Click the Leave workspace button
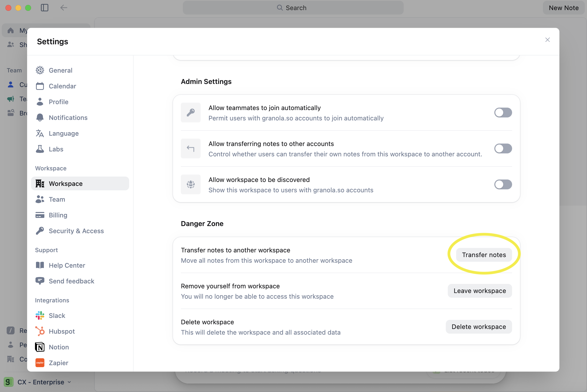The image size is (587, 392). click(479, 291)
